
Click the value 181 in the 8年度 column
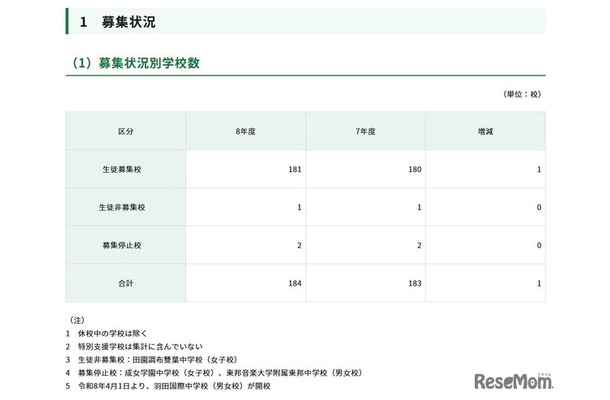pyautogui.click(x=294, y=169)
